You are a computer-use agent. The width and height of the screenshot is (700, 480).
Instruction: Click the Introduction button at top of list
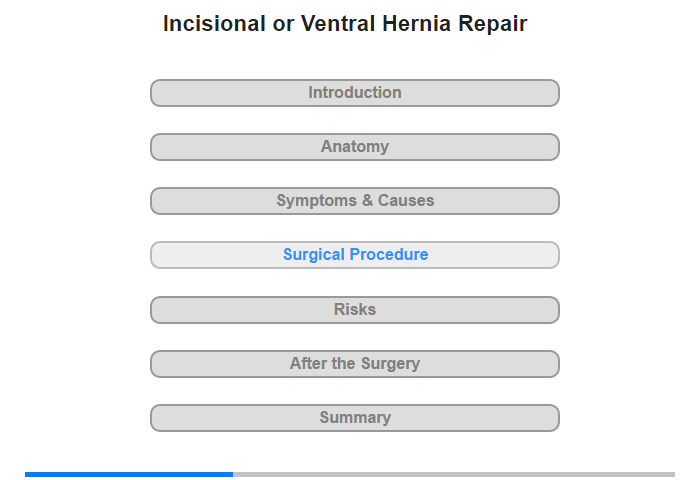click(x=354, y=93)
